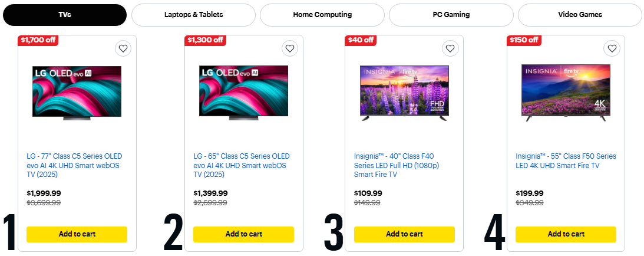Screen dimensions: 644x256
Task: Heart the Insignia 55" F50 Series TV
Action: pos(612,48)
